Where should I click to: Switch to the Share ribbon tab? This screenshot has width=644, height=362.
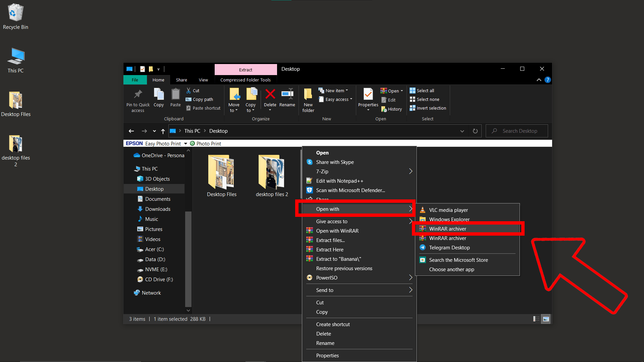[181, 80]
